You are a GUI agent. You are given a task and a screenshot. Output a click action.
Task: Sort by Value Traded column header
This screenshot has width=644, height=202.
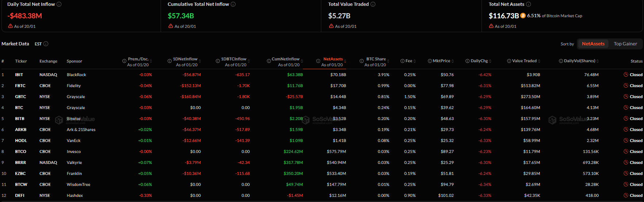click(524, 61)
